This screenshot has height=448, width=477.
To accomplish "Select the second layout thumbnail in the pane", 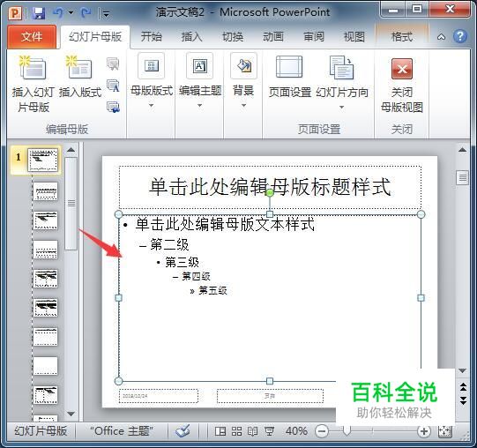I will tap(45, 220).
